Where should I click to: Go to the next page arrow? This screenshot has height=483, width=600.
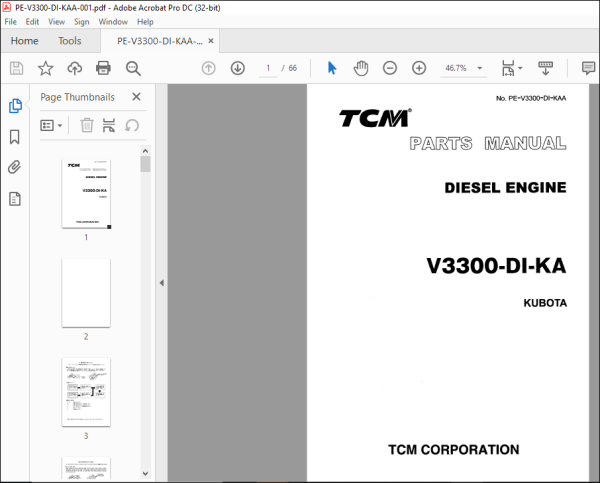point(238,69)
